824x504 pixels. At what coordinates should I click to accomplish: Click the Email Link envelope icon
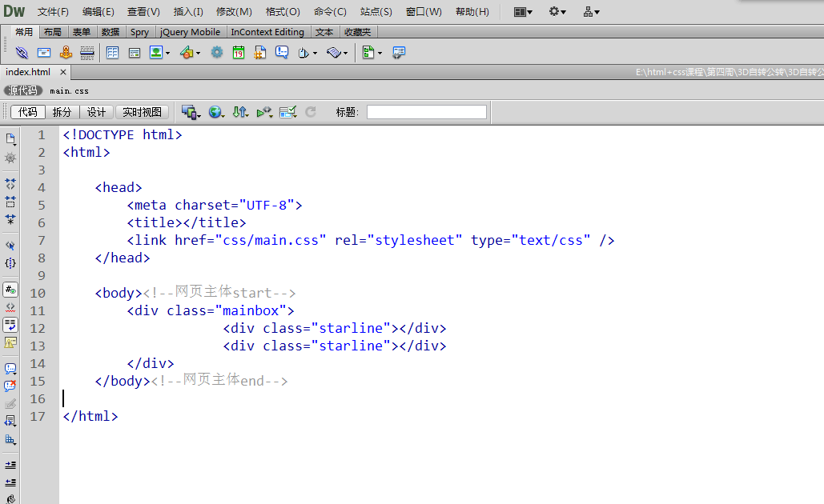[44, 53]
